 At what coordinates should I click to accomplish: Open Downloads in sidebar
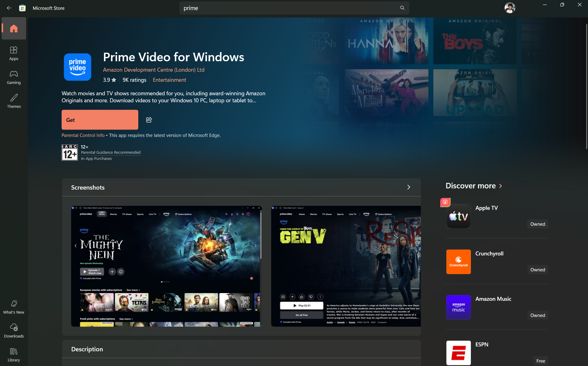coord(14,331)
